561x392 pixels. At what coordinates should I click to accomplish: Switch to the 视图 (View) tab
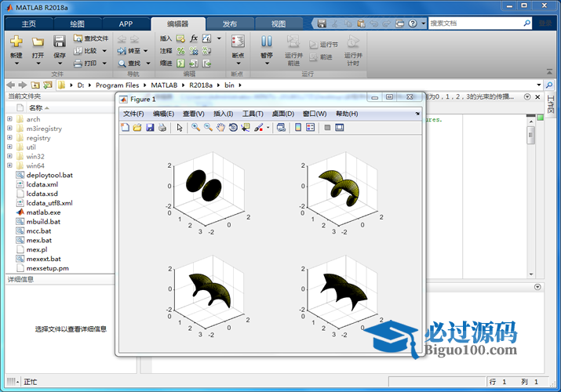[279, 24]
